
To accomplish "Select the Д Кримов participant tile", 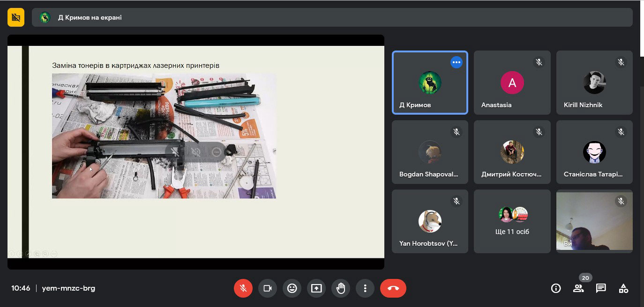I will [430, 82].
